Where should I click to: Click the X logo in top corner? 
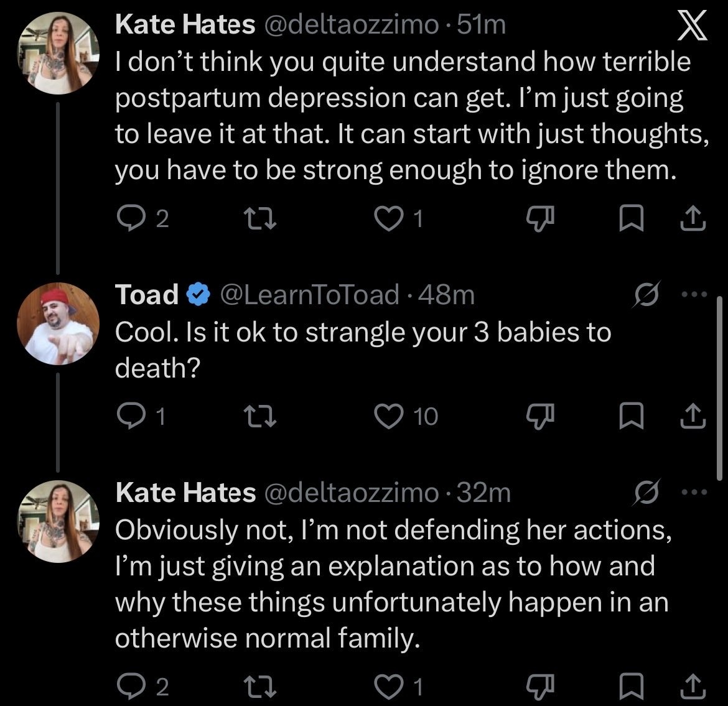tap(693, 26)
